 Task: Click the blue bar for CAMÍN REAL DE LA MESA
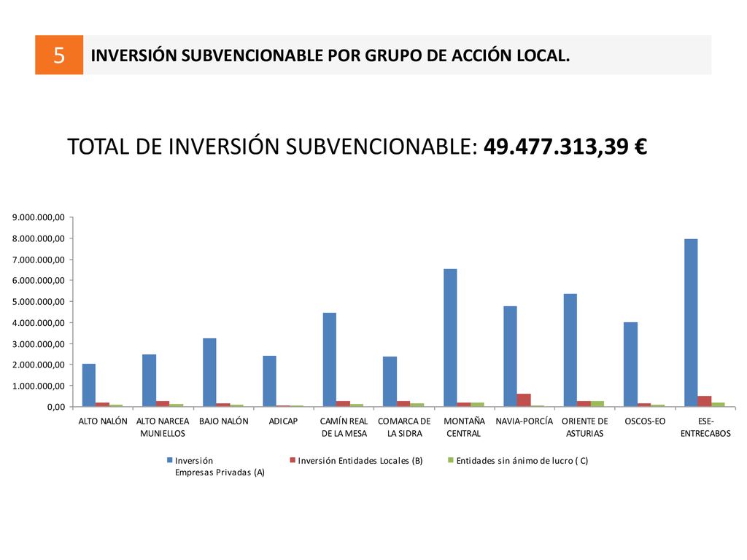click(329, 359)
